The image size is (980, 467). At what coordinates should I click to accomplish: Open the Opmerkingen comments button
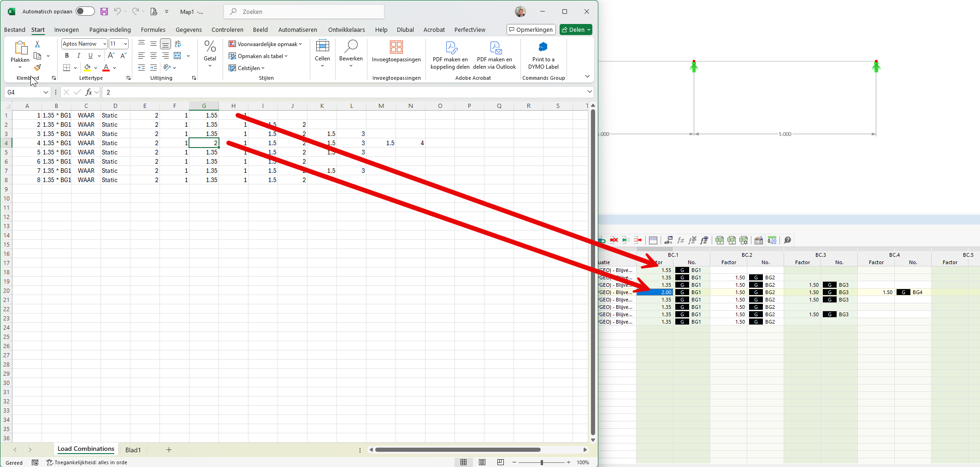click(x=531, y=30)
